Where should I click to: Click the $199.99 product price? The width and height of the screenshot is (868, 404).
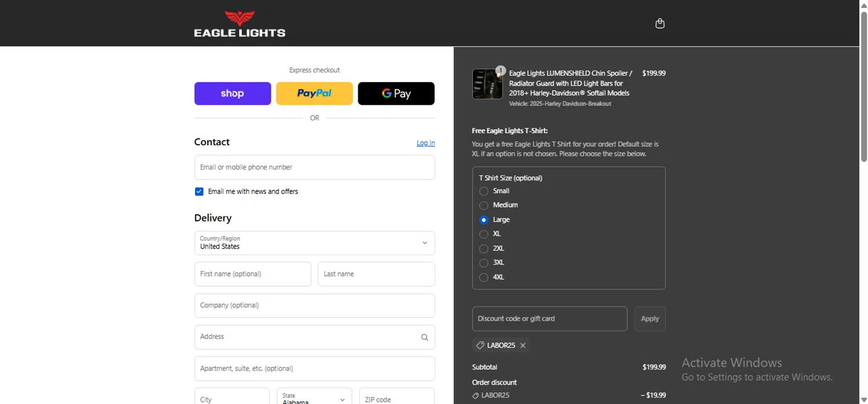point(654,74)
